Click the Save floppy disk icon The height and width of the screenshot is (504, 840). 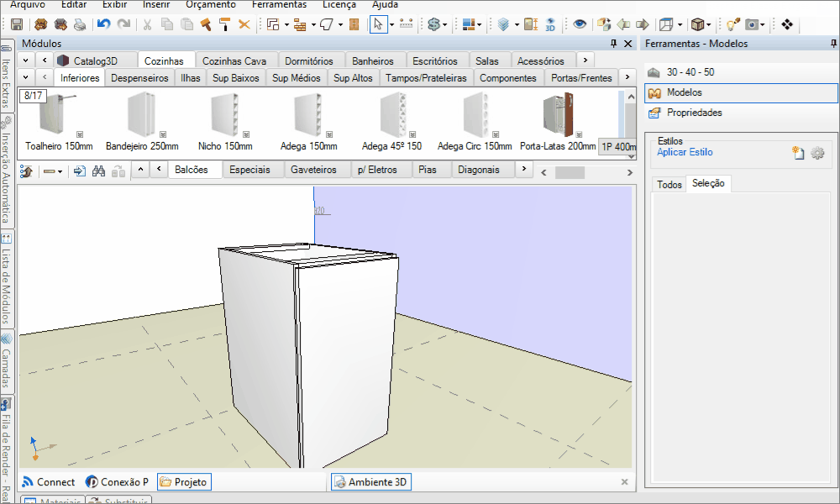17,24
